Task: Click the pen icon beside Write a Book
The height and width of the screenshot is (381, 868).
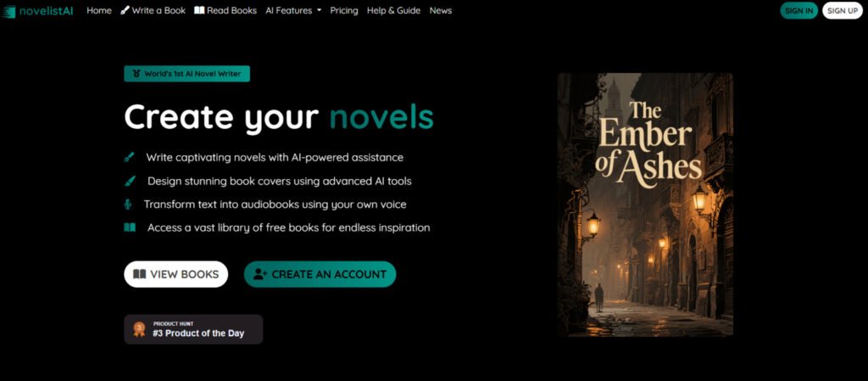Action: coord(125,10)
